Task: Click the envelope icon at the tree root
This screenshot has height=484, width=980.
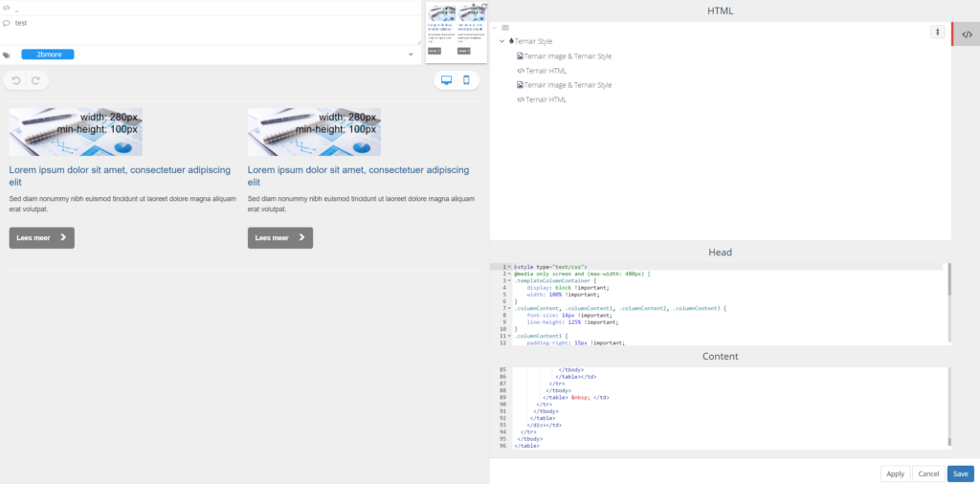Action: 505,28
